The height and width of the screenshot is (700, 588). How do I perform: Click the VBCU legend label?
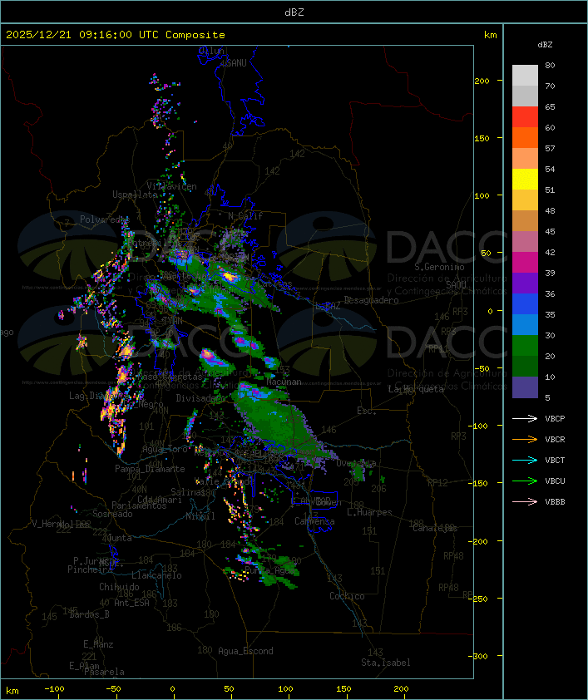tap(555, 481)
